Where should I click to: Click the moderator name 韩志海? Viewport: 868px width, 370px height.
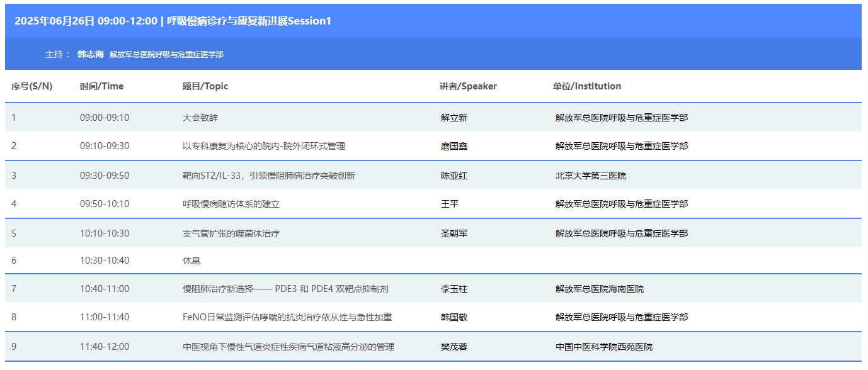pos(90,54)
